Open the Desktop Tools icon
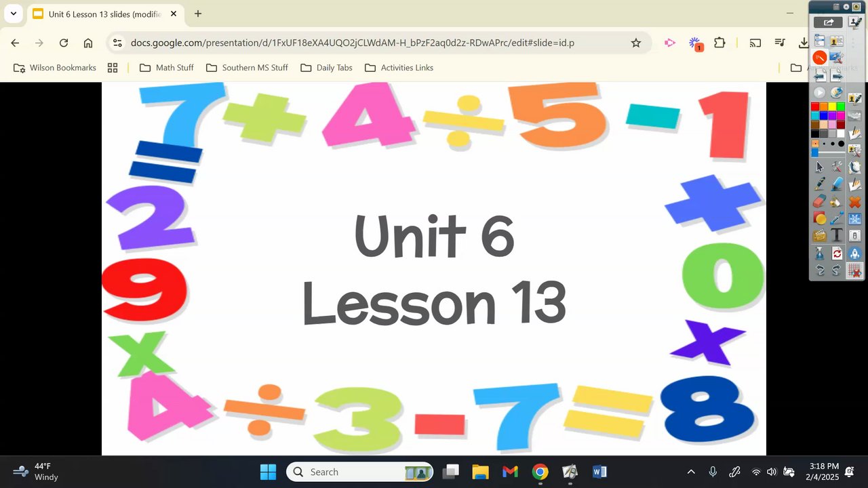 (837, 58)
